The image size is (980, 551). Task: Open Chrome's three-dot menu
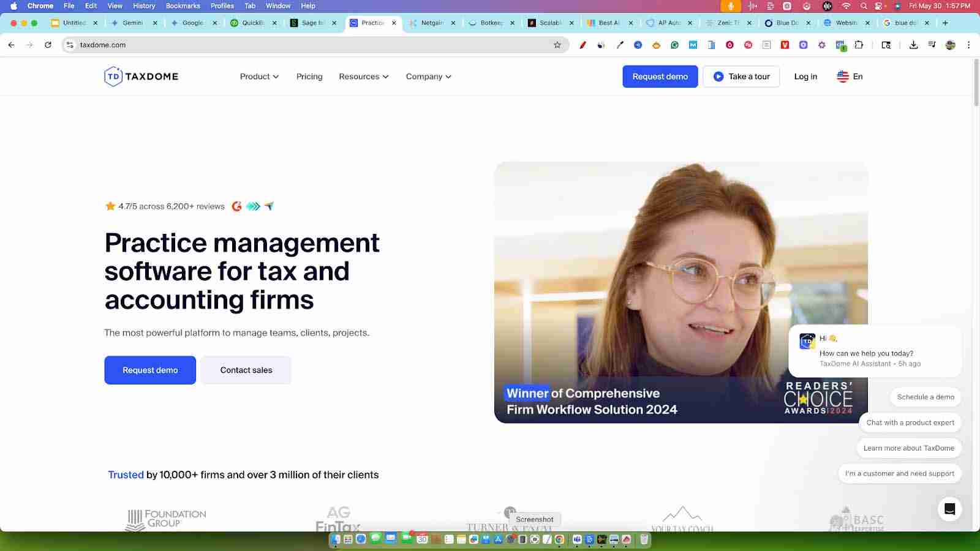(x=968, y=45)
